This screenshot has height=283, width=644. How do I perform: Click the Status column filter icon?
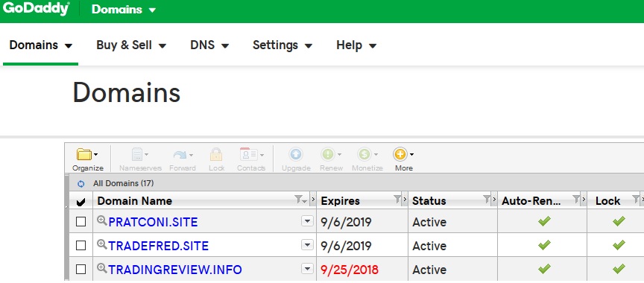click(x=486, y=200)
